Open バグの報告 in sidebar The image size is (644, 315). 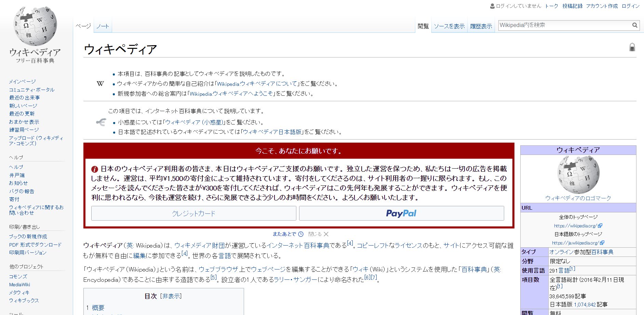click(x=22, y=192)
